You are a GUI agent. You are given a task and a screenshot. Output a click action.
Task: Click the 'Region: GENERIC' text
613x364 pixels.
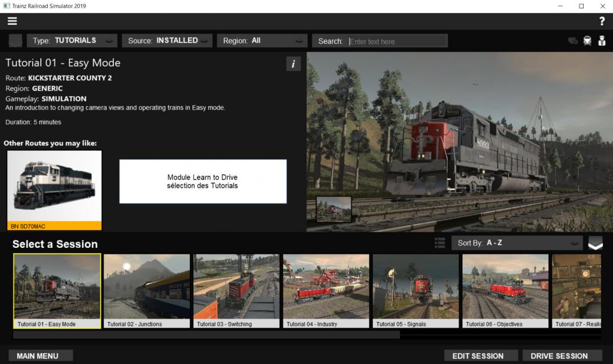[34, 89]
